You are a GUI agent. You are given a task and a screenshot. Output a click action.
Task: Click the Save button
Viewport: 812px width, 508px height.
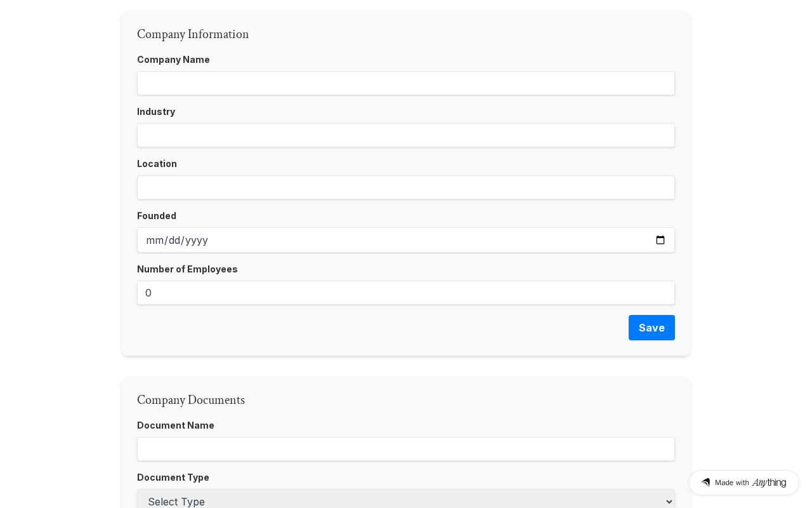tap(652, 328)
